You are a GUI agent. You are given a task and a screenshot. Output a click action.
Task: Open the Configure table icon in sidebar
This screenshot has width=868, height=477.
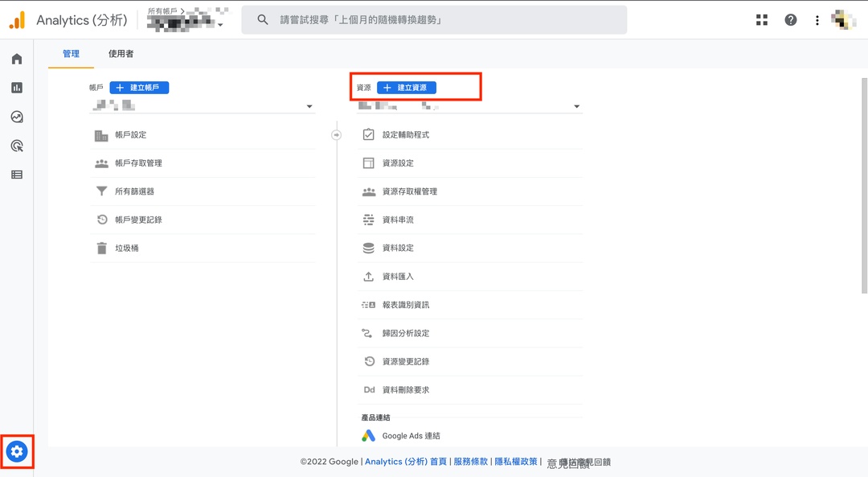(17, 175)
